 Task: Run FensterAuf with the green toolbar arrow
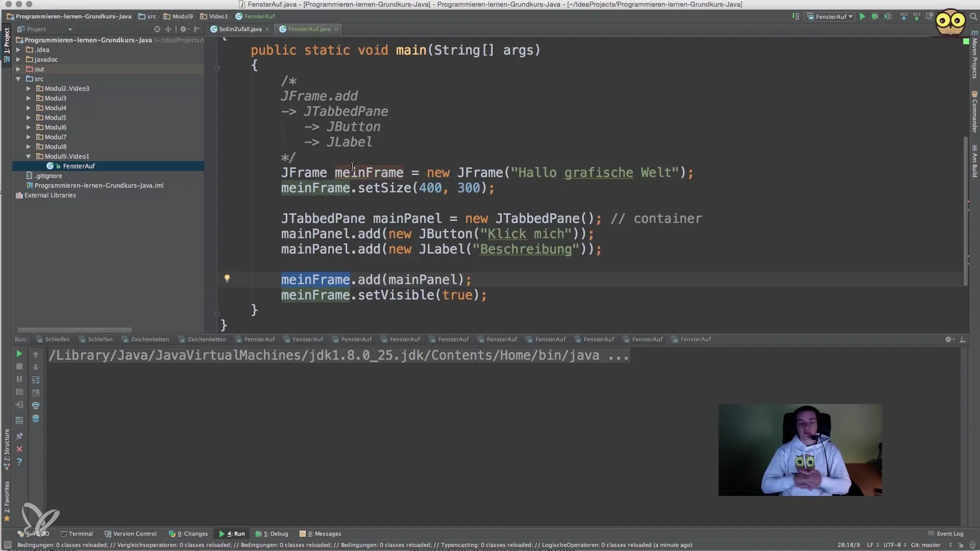coord(862,16)
